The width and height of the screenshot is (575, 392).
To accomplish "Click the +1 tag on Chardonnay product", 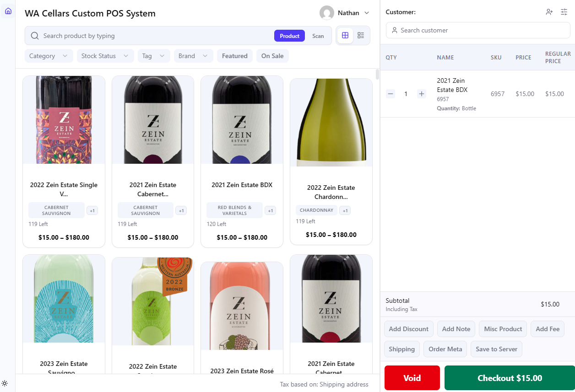I will (x=345, y=210).
